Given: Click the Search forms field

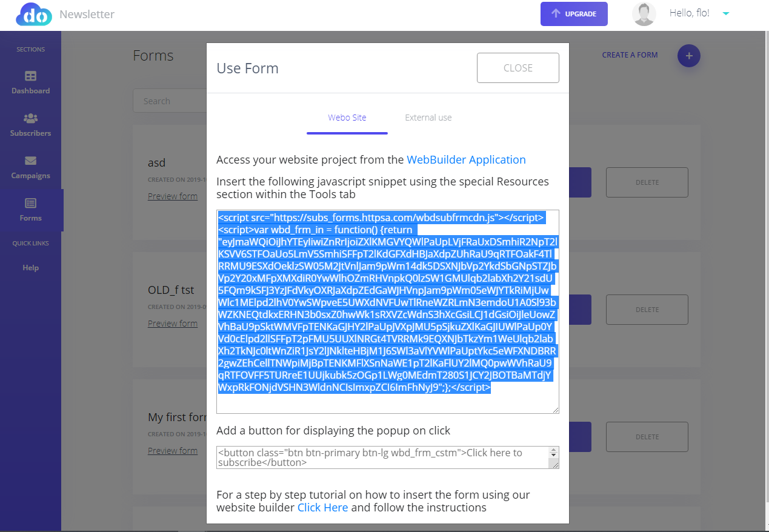Looking at the screenshot, I should (170, 101).
